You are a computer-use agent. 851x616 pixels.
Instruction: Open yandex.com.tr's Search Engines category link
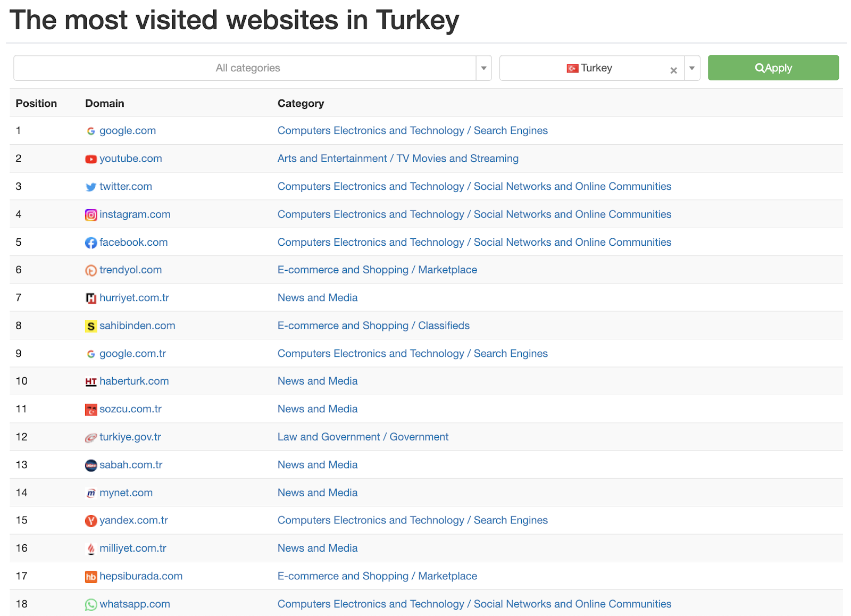click(413, 520)
